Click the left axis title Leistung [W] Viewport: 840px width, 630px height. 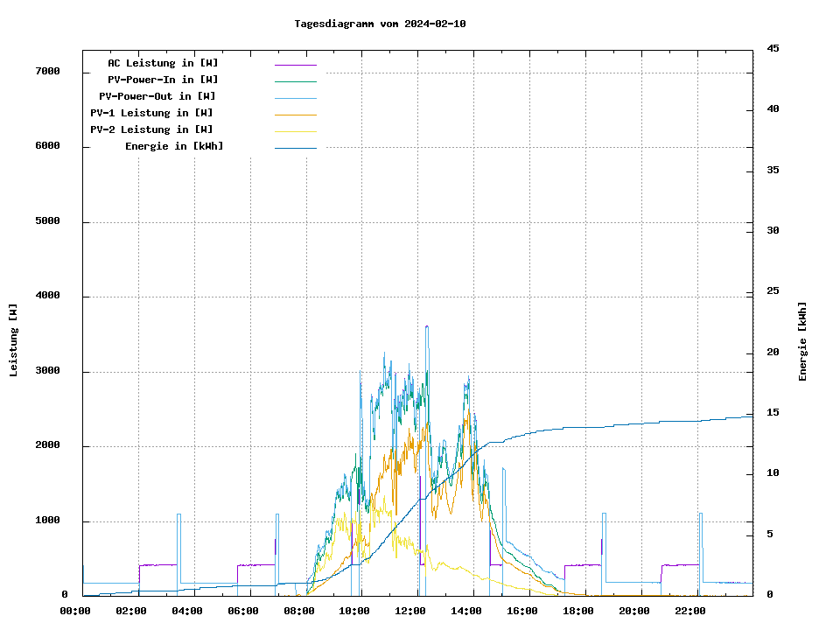[x=13, y=339]
